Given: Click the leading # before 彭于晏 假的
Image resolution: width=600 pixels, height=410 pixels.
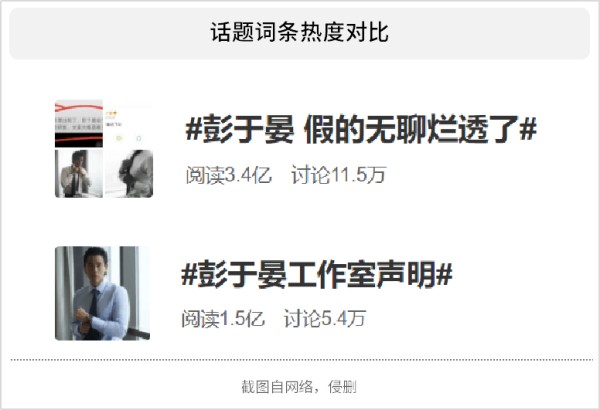Looking at the screenshot, I should pos(194,129).
